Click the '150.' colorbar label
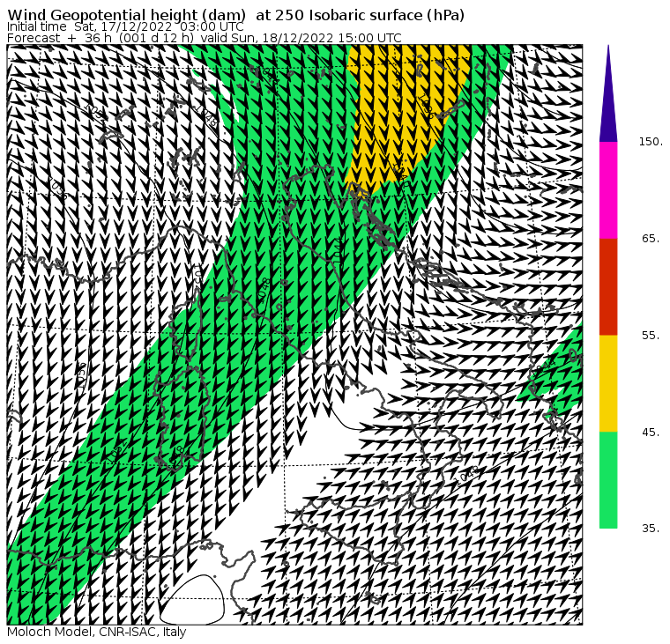Screen dimensions: 670x644 coord(651,142)
